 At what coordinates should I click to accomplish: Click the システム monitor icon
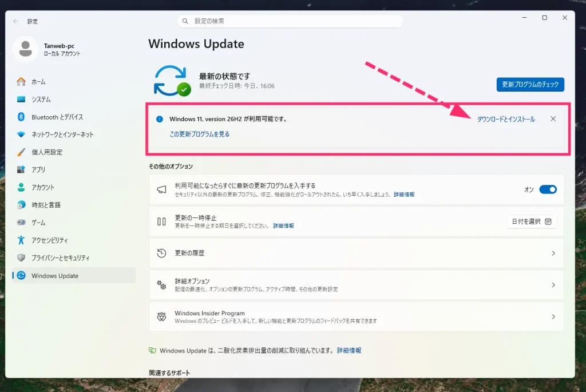[x=21, y=99]
